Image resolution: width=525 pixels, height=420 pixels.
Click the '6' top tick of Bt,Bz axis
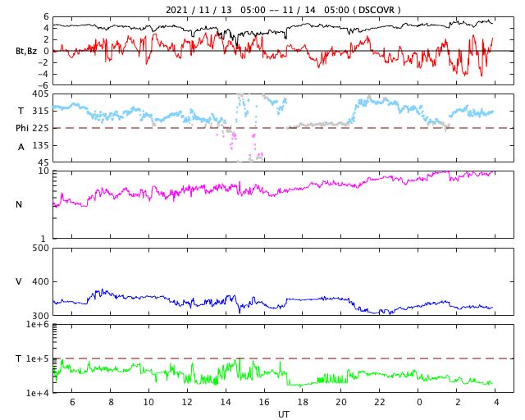[x=46, y=16]
